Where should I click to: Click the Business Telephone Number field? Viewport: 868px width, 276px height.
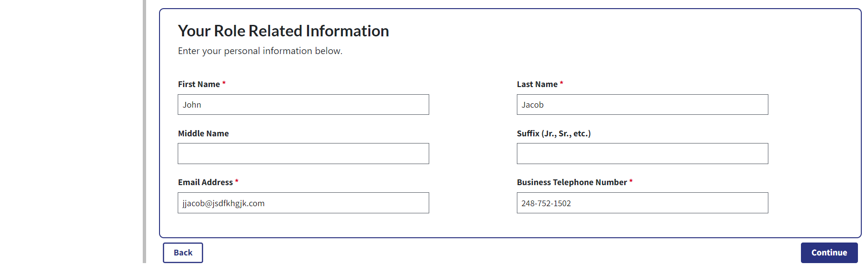click(642, 203)
